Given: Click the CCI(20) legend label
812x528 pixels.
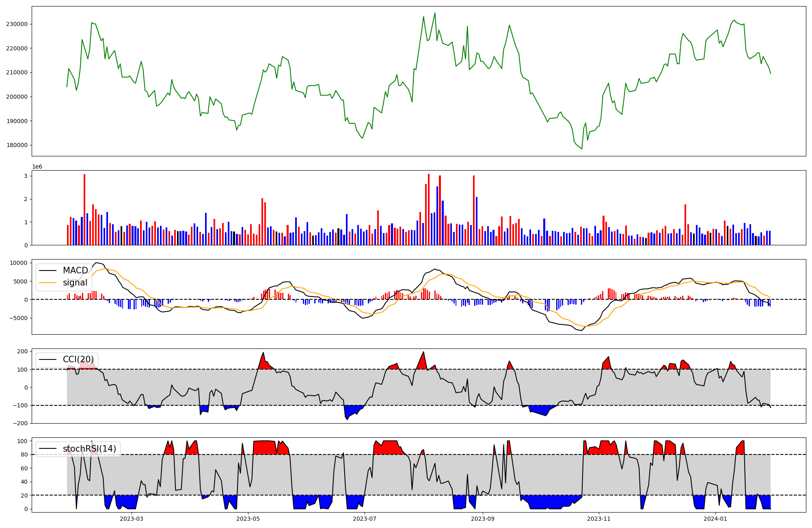Looking at the screenshot, I should [78, 359].
